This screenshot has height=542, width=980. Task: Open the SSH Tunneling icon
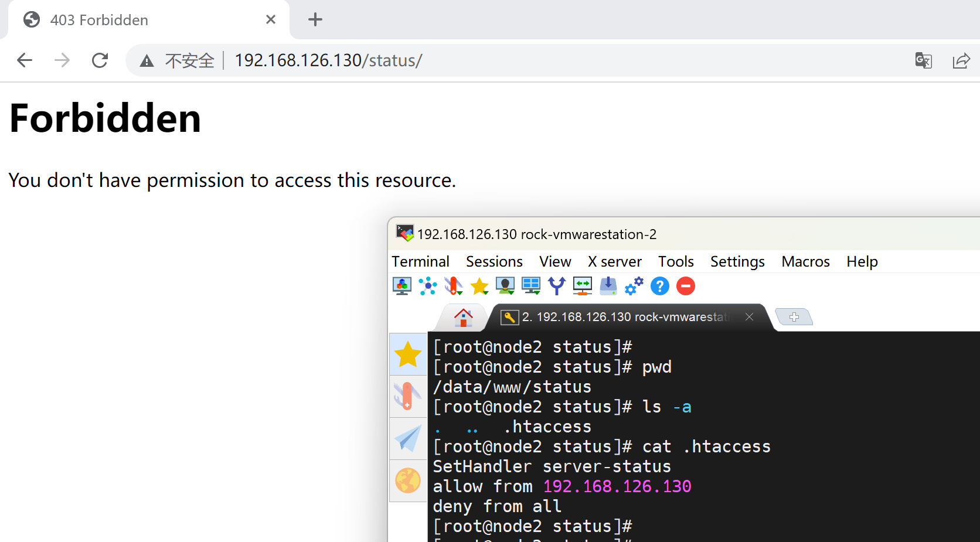point(582,286)
